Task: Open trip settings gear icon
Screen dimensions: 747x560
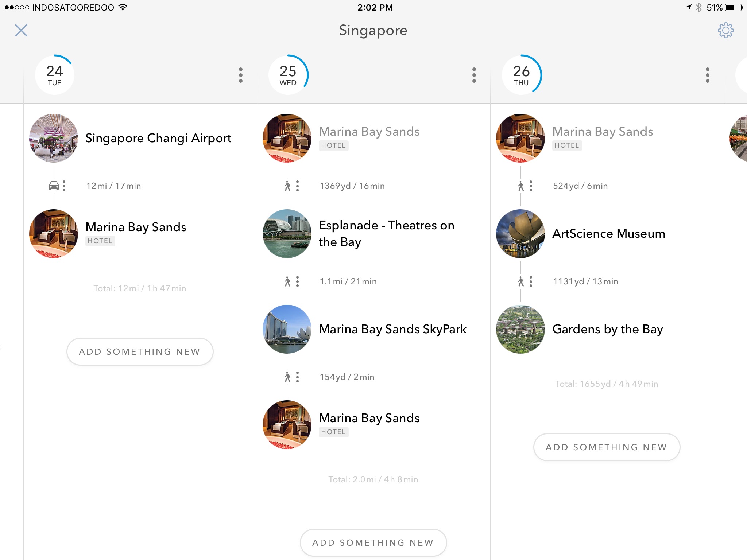Action: click(725, 30)
